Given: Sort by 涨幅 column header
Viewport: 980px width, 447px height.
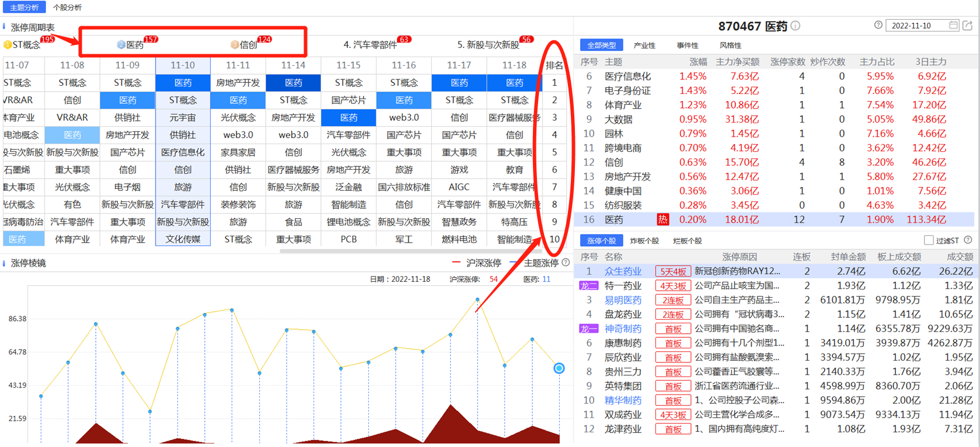Looking at the screenshot, I should point(697,61).
